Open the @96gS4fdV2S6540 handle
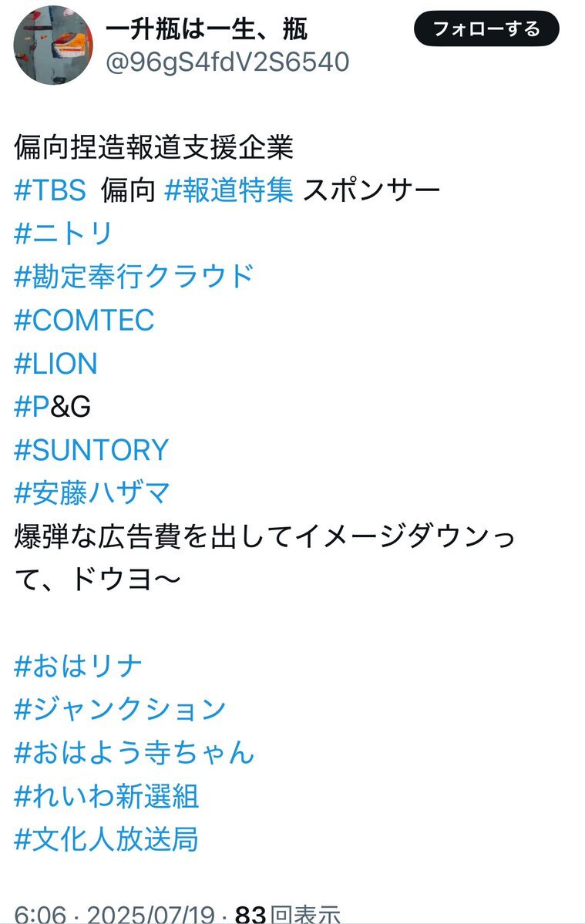This screenshot has height=924, width=585. [x=227, y=62]
